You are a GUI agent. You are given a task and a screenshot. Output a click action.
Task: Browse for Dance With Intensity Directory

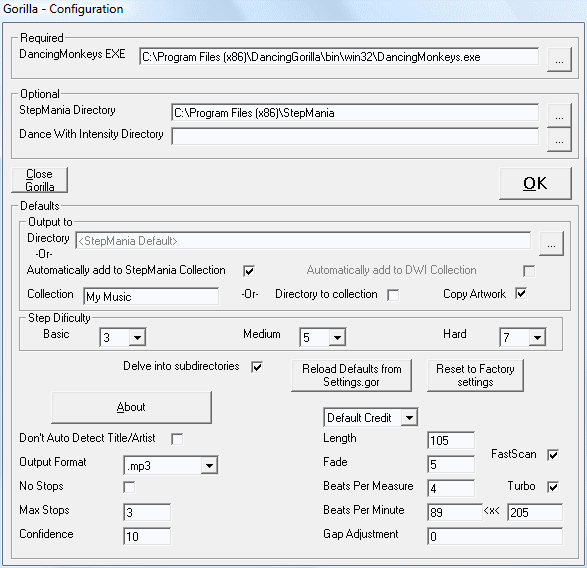[x=559, y=139]
